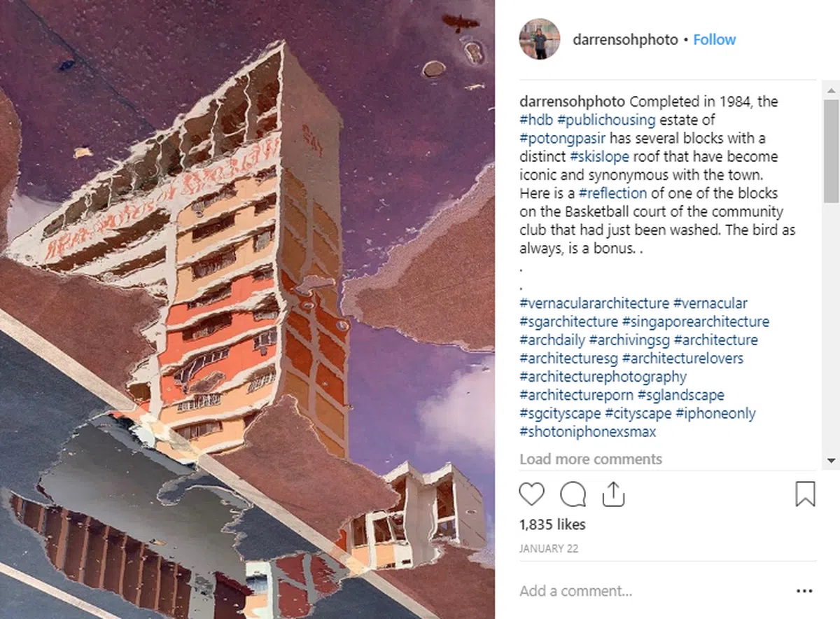840x619 pixels.
Task: Focus the Add a comment field
Action: click(651, 591)
